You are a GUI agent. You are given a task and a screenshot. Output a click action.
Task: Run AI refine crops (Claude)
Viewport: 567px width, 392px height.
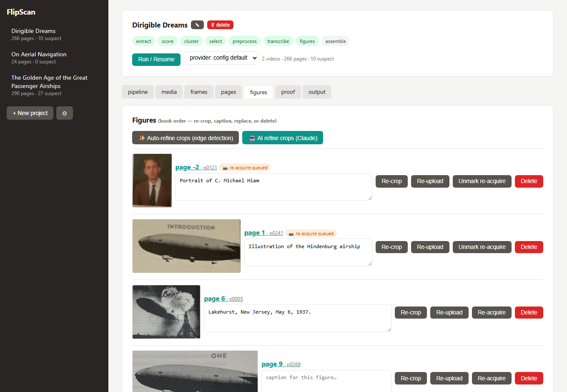(x=283, y=138)
